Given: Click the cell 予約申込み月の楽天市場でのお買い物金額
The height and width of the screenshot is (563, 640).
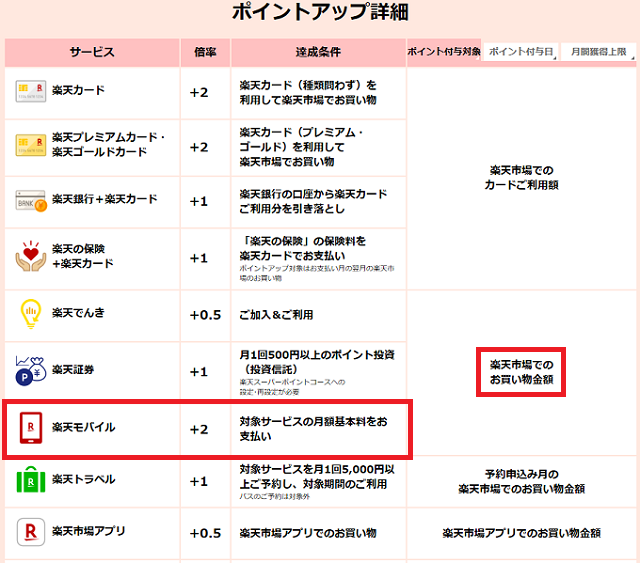Looking at the screenshot, I should pyautogui.click(x=521, y=481).
